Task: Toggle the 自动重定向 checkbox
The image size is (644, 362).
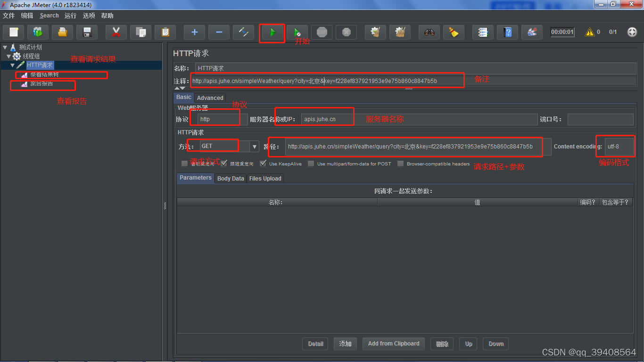Action: [185, 164]
